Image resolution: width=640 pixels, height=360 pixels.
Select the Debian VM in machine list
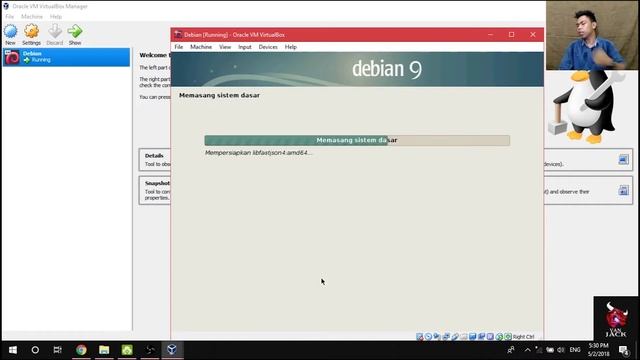pyautogui.click(x=66, y=57)
